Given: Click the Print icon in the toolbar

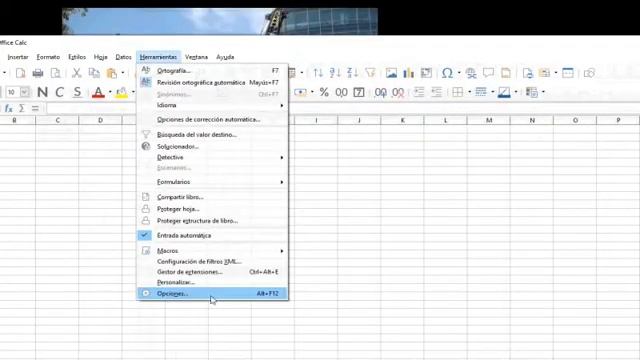Looking at the screenshot, I should click(x=38, y=73).
